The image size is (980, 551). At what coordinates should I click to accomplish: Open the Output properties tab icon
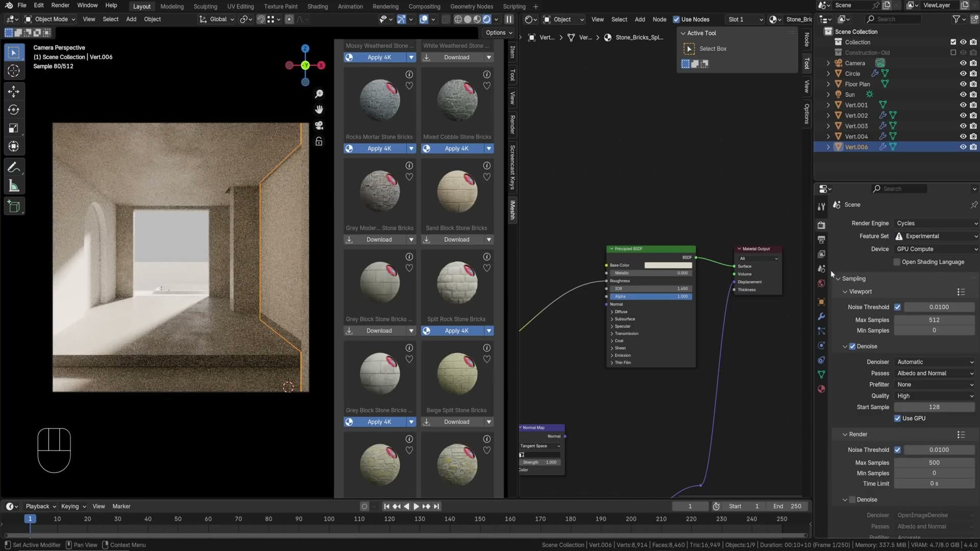[821, 239]
